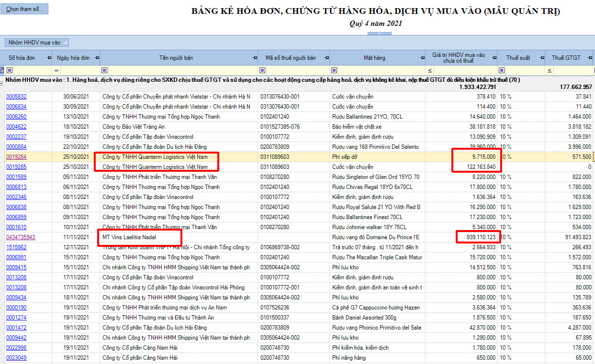Select item cell Cà phê G7 Cappuccino hương Hazen

click(x=376, y=307)
